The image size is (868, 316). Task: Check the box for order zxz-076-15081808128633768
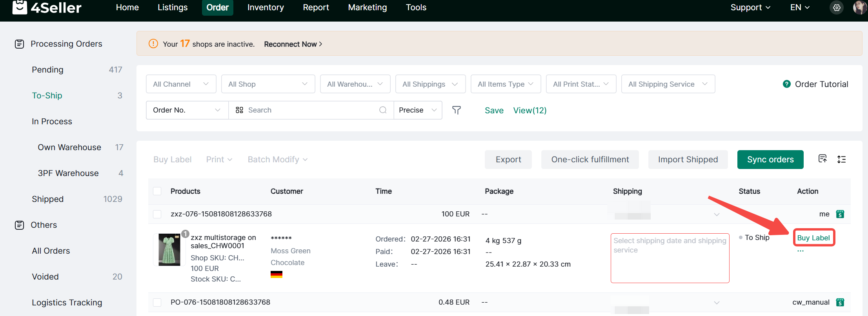[157, 214]
